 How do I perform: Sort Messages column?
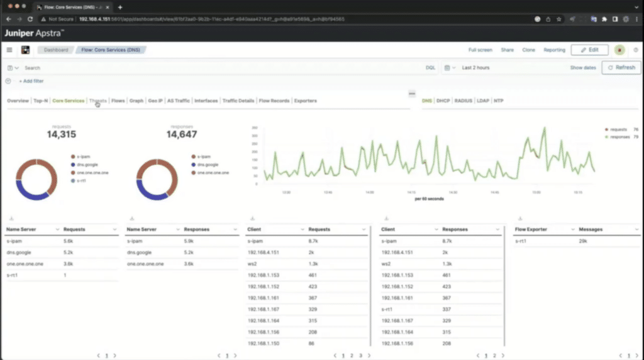609,229
